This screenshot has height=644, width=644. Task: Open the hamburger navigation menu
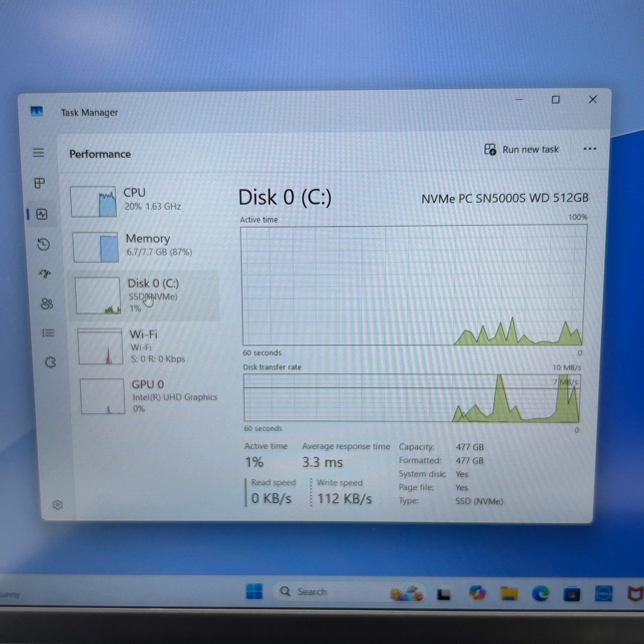pyautogui.click(x=39, y=153)
